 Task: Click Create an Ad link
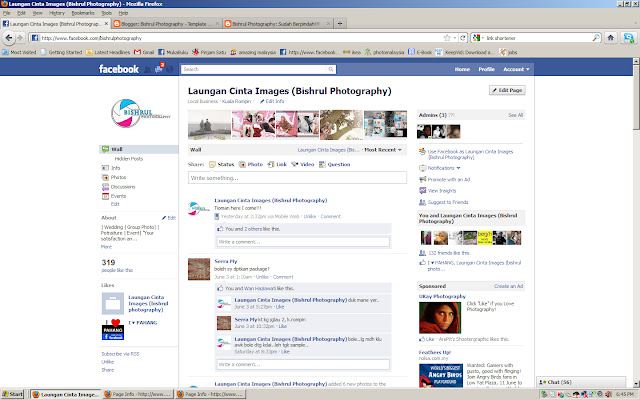click(508, 287)
